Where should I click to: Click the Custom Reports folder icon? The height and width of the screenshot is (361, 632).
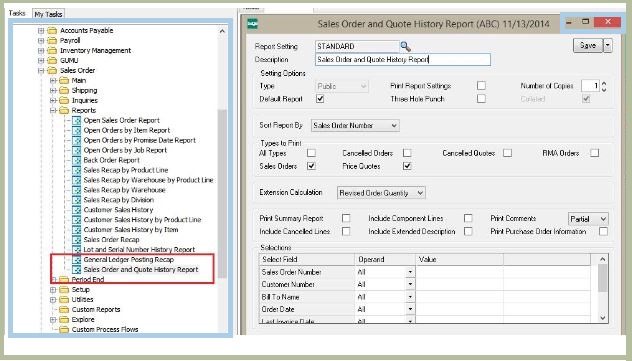point(64,309)
